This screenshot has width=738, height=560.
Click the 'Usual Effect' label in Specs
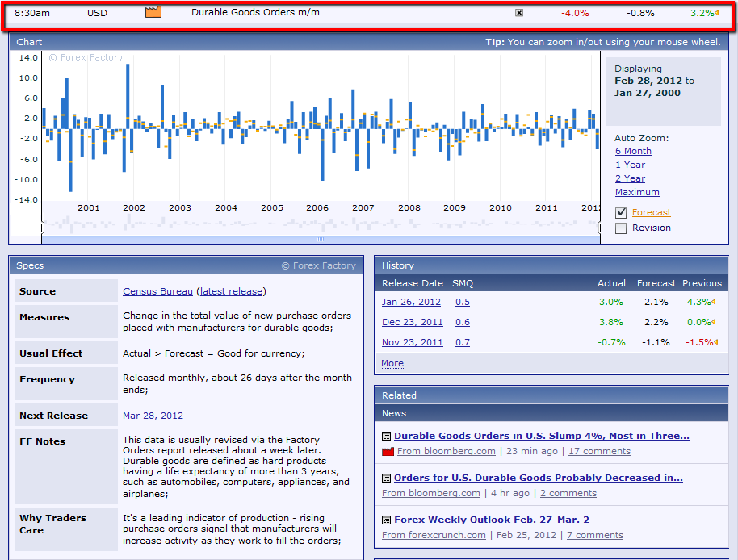[51, 353]
